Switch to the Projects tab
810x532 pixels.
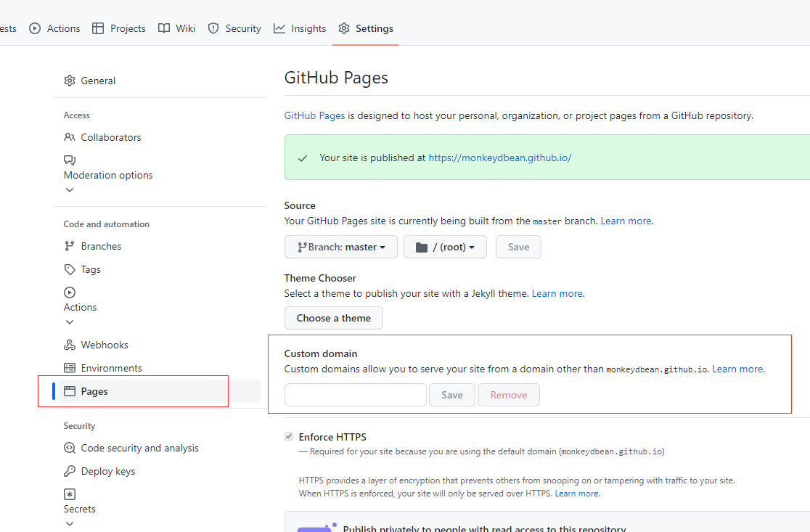(119, 28)
